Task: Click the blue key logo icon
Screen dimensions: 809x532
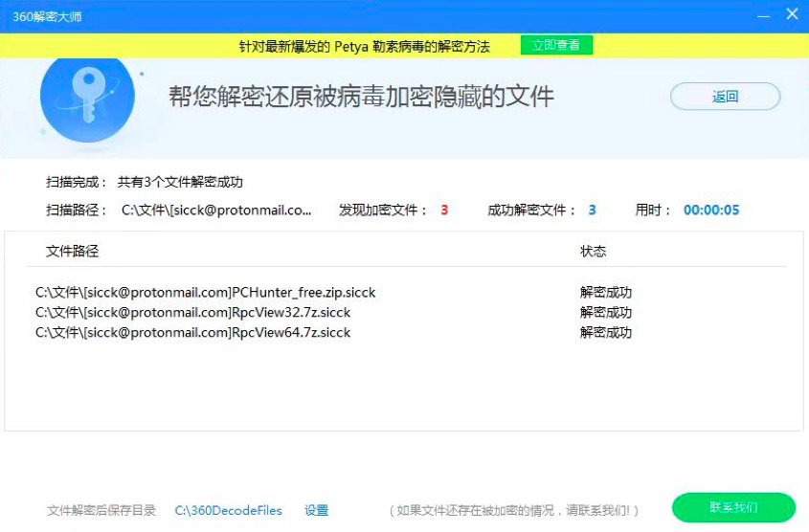Action: pyautogui.click(x=87, y=99)
